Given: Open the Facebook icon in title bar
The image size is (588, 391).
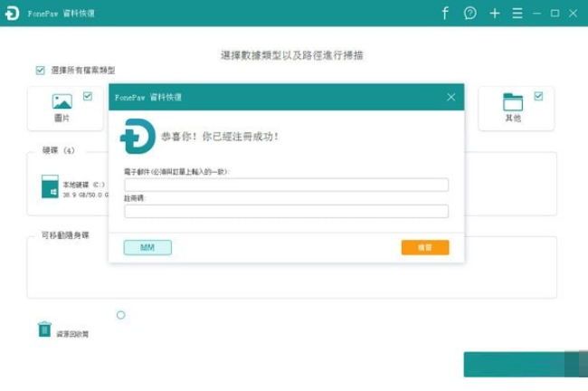Looking at the screenshot, I should pyautogui.click(x=445, y=14).
